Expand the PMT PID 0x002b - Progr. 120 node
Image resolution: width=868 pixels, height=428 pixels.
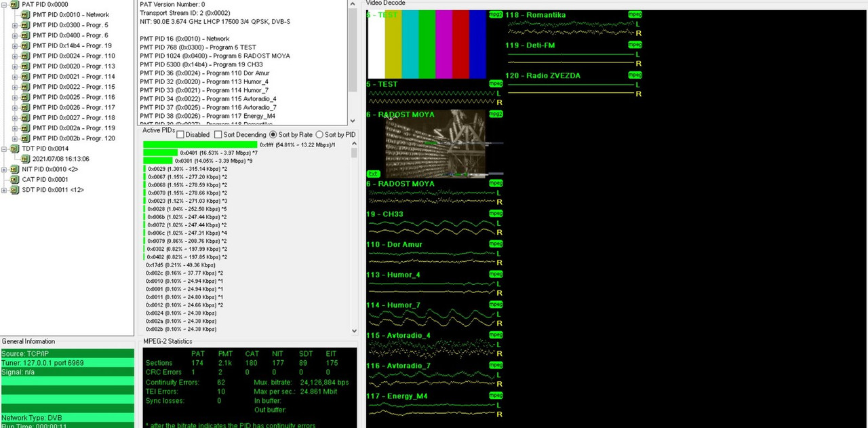point(15,138)
